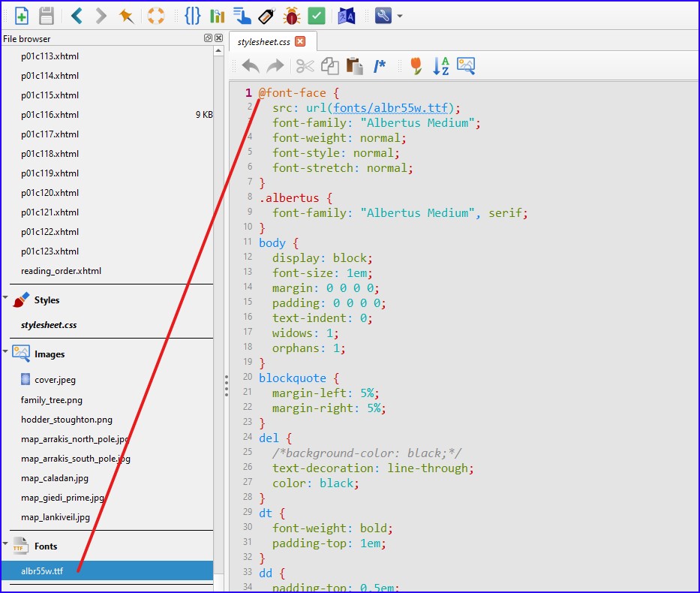
Task: Click the red bug icon
Action: tap(291, 16)
